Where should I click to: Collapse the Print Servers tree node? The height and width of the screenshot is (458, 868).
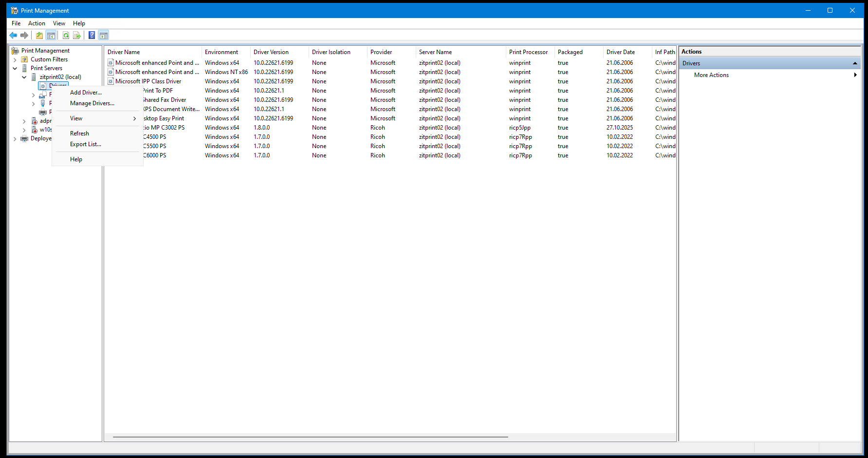15,68
